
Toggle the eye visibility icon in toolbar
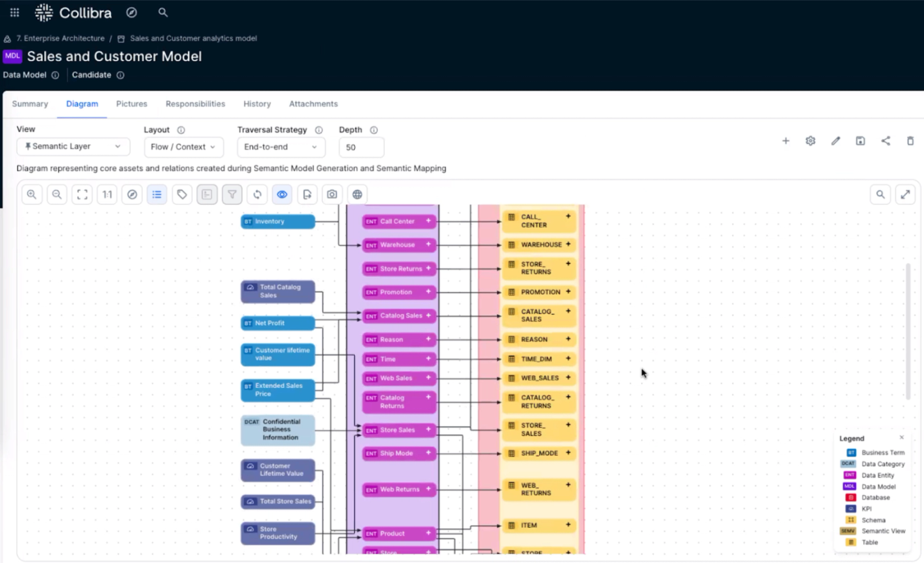click(282, 194)
